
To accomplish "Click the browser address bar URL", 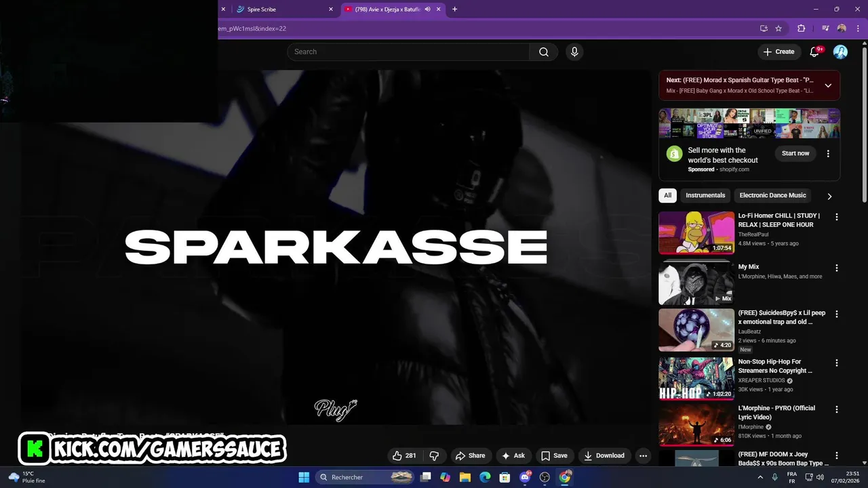I will pos(251,28).
